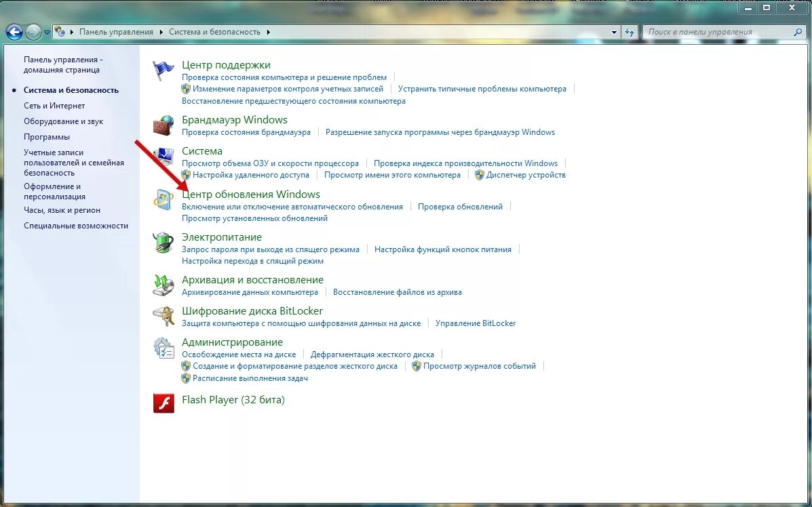Click Проверка индекса производительности Windows

465,163
